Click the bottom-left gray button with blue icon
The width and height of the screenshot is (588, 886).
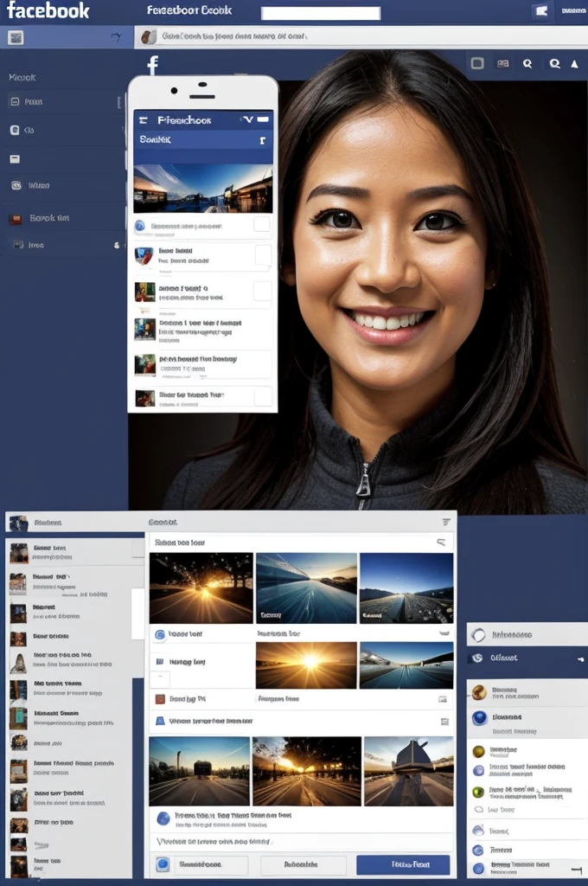point(201,864)
